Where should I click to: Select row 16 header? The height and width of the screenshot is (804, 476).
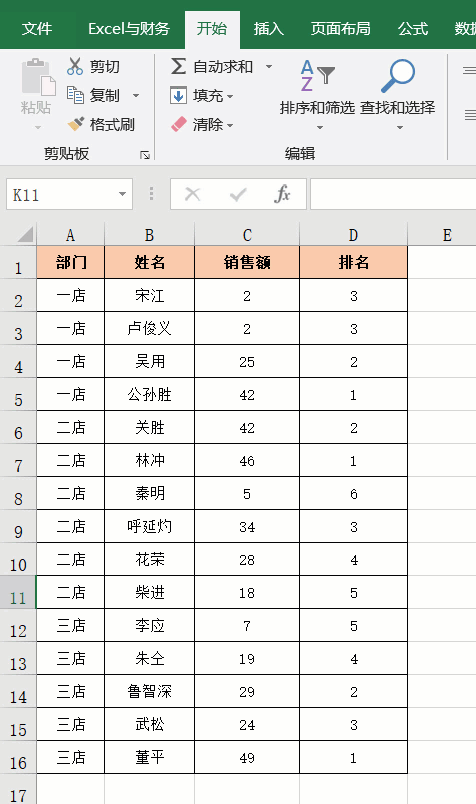click(x=18, y=757)
